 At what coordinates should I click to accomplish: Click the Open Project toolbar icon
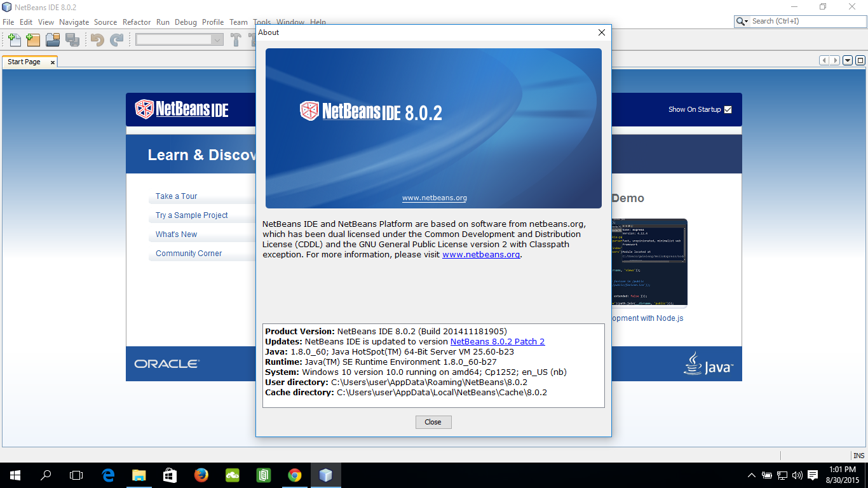click(x=53, y=40)
